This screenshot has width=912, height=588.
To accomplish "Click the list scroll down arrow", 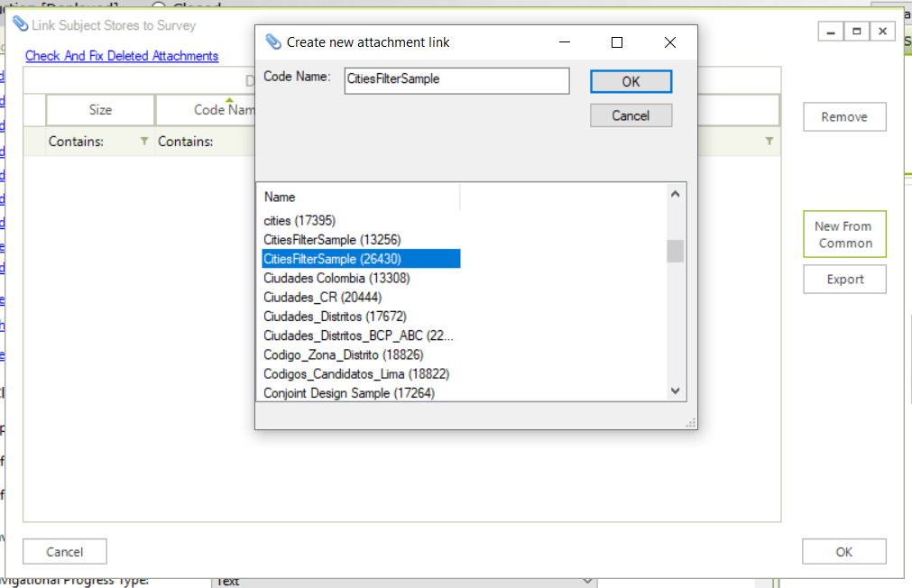I will (x=676, y=390).
